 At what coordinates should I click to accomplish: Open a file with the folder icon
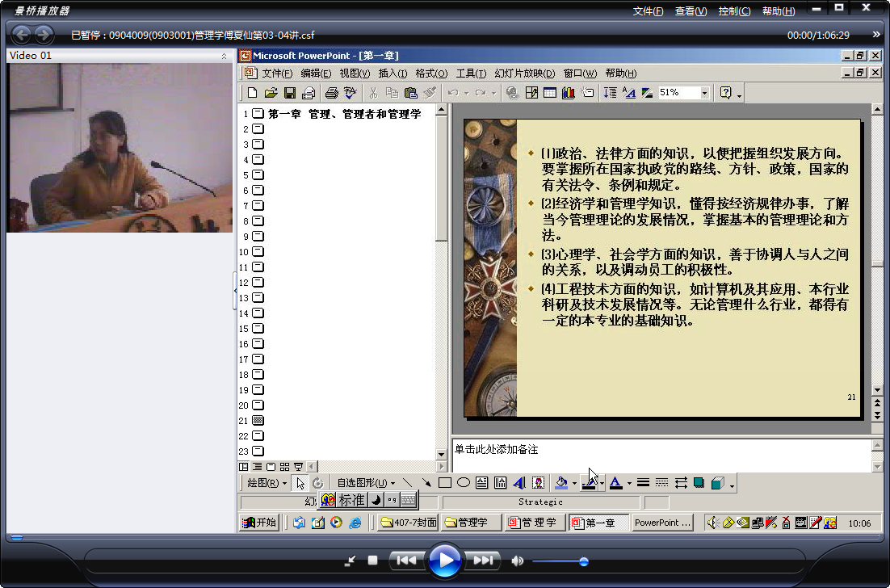(271, 93)
